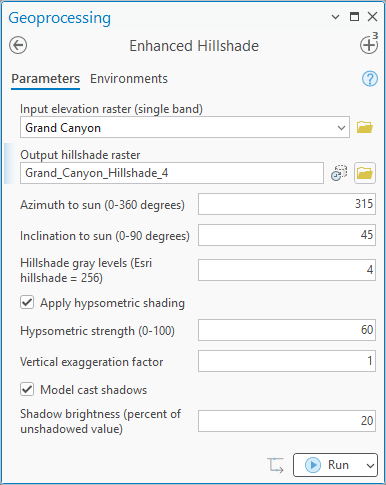386x485 pixels.
Task: Click the Azimuth to sun label
Action: 102,205
